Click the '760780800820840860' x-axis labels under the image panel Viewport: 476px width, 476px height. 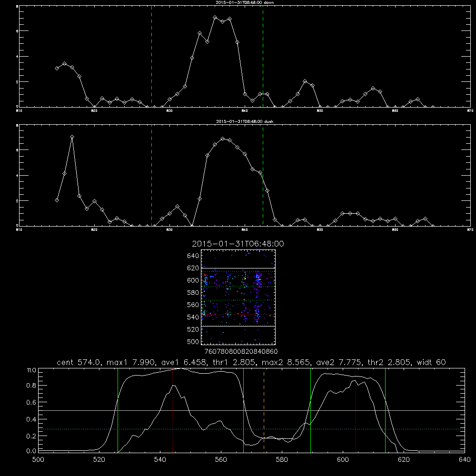[x=241, y=351]
